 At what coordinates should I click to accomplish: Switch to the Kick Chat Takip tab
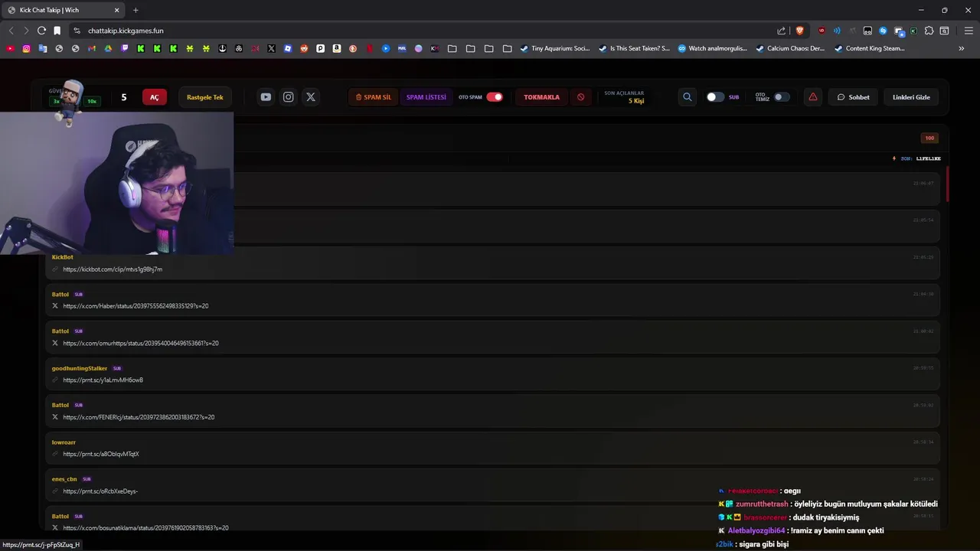[64, 10]
